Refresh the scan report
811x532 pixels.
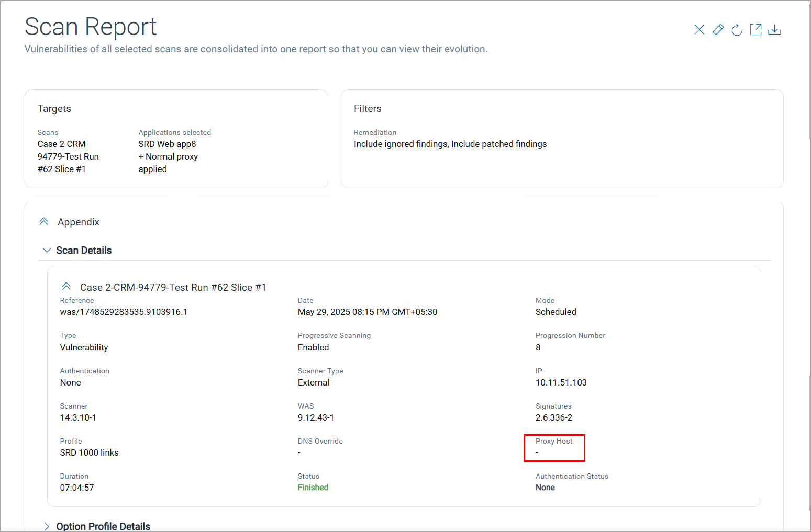737,30
